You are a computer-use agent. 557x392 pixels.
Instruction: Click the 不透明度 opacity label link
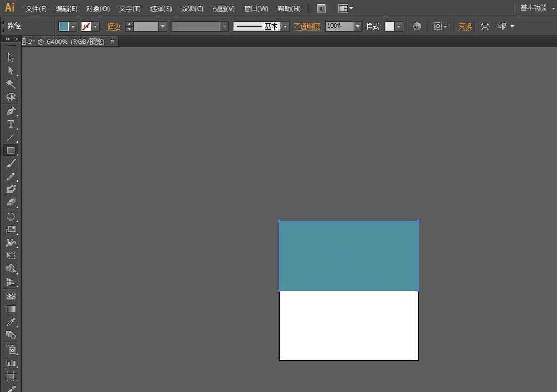[307, 27]
